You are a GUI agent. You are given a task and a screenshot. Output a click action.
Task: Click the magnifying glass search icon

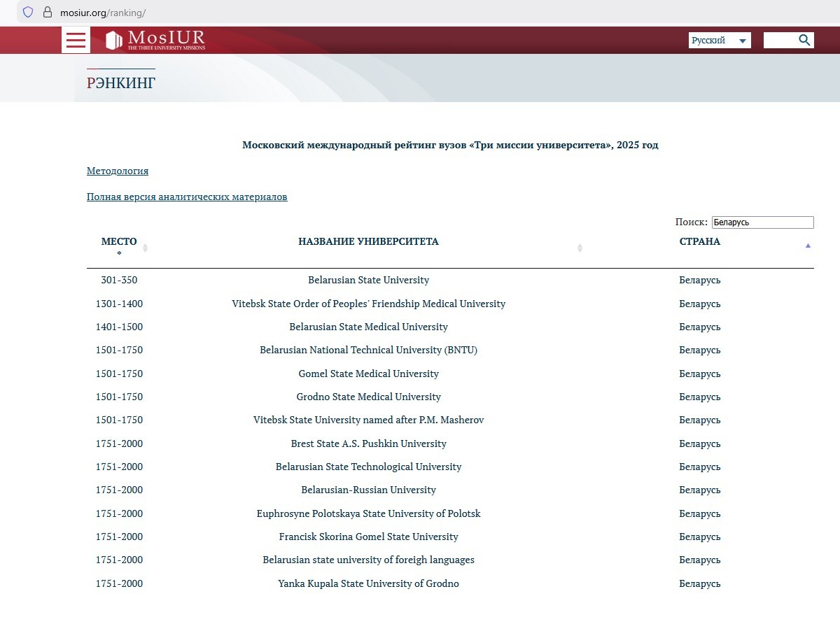pyautogui.click(x=804, y=40)
